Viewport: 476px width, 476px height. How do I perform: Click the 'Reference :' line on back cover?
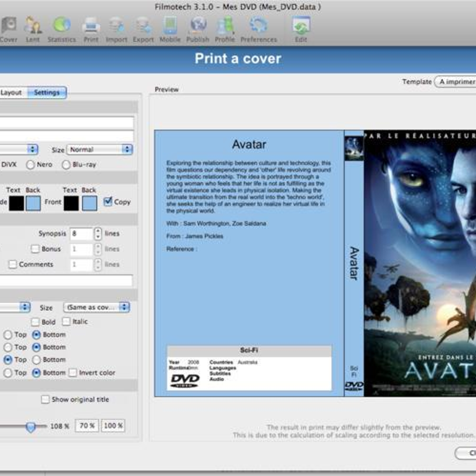tap(182, 249)
